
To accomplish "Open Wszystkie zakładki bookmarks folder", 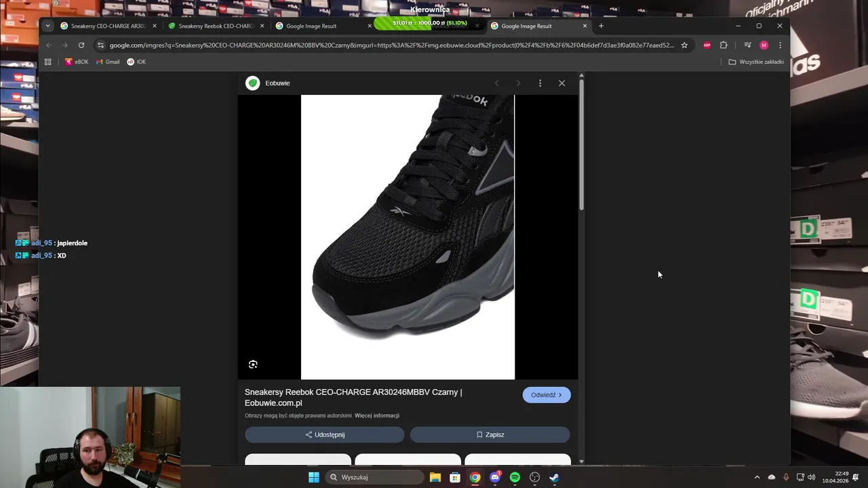I will (756, 62).
